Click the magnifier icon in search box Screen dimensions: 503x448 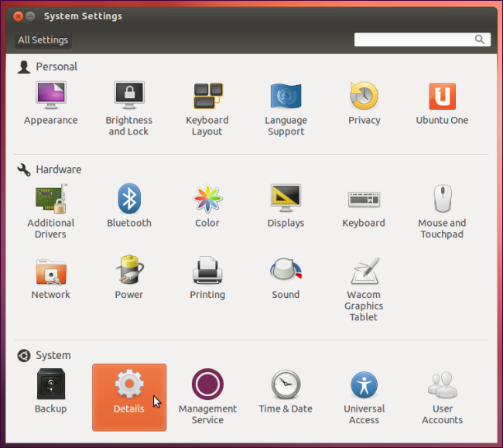[x=480, y=39]
